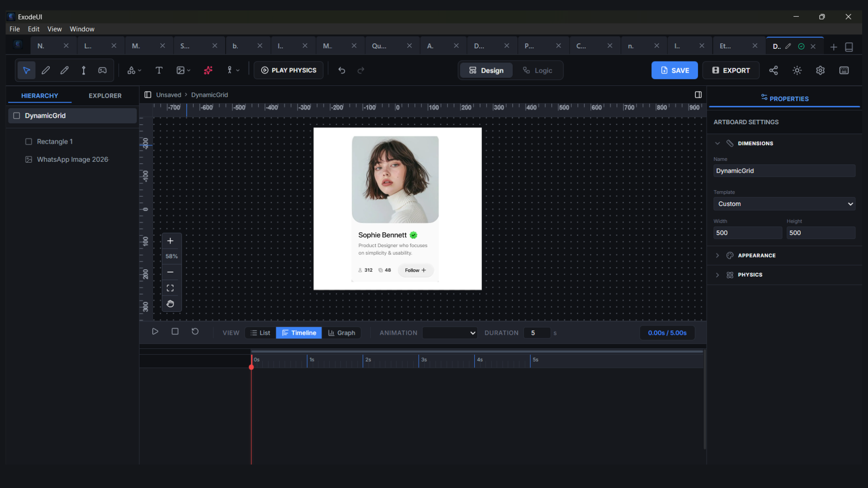Switch to Logic mode

(x=538, y=70)
